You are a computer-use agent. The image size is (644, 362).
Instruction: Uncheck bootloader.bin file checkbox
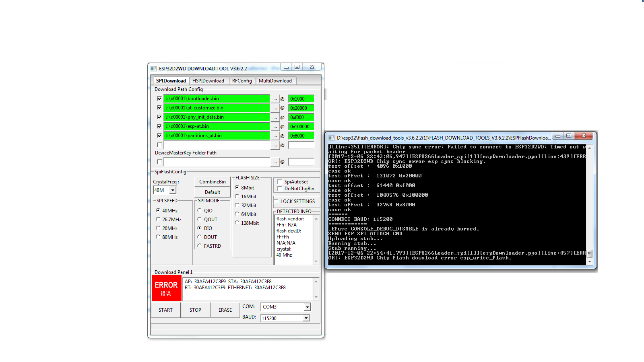click(159, 99)
